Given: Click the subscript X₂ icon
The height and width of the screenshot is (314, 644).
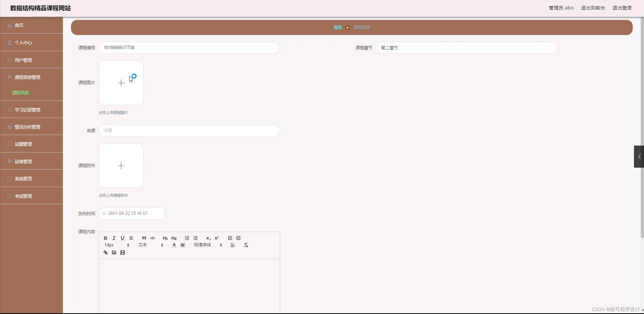Looking at the screenshot, I should tap(208, 238).
